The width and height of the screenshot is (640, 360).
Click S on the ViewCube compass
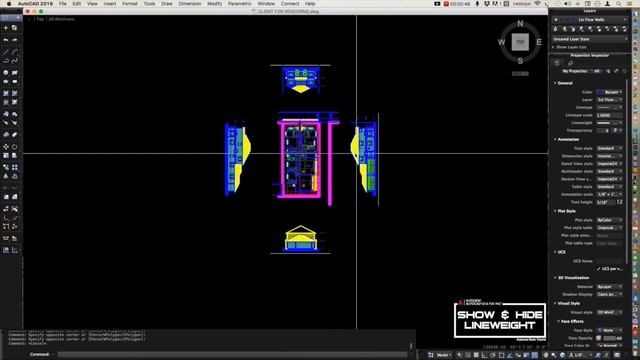pyautogui.click(x=520, y=61)
